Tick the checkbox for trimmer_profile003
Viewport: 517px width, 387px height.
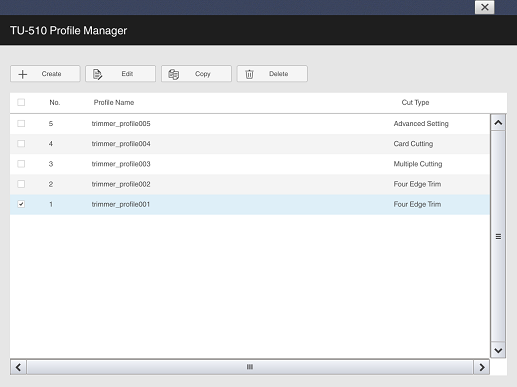[21, 164]
